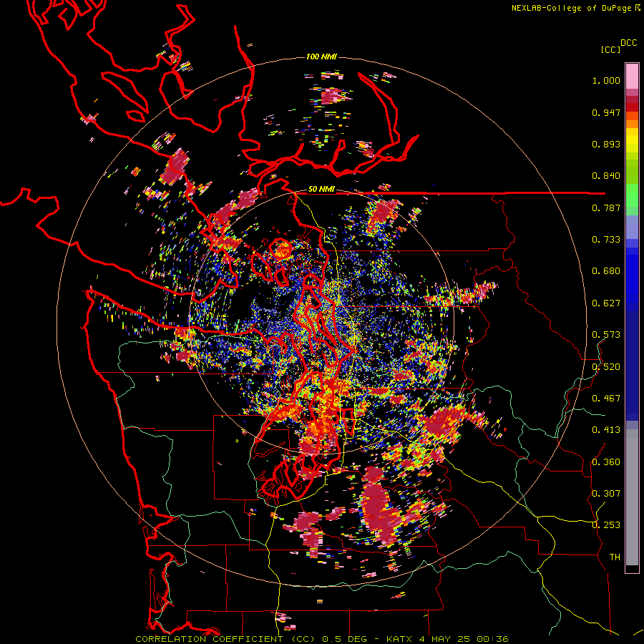Select the 0.627 scale value
The image size is (644, 644).
pos(606,303)
